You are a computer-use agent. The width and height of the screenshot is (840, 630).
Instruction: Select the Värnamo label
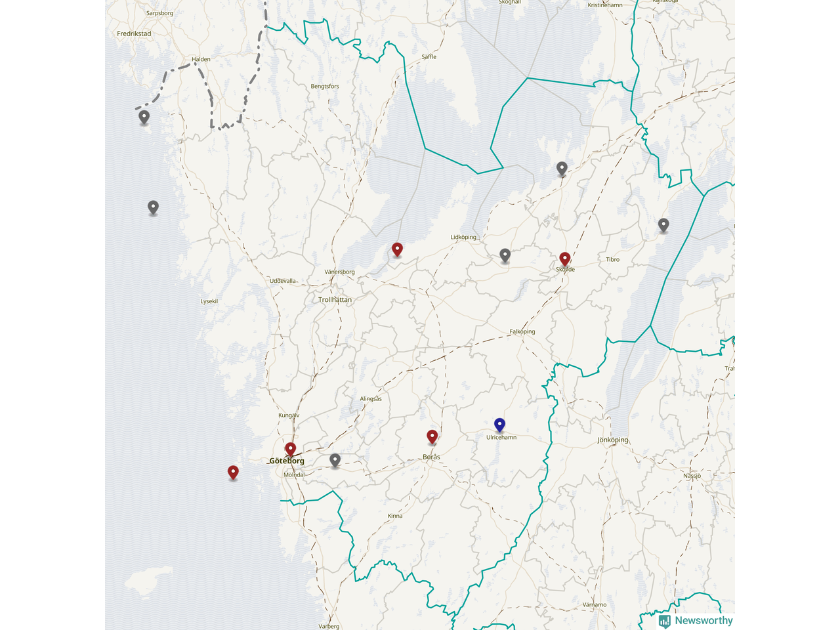point(595,604)
